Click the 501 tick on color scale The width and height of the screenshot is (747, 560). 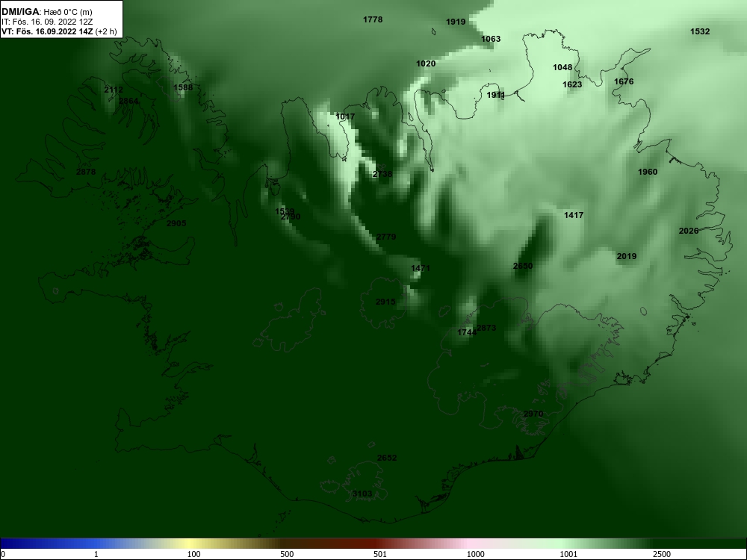point(379,554)
